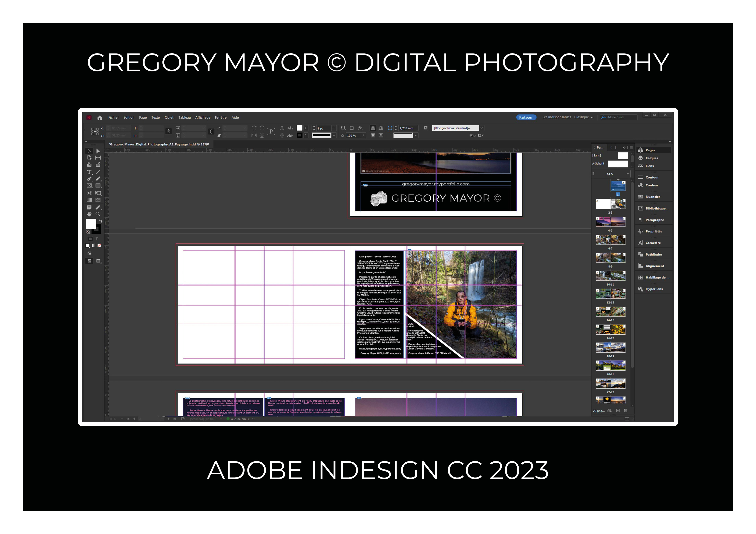Pick the Hand tool
This screenshot has width=756, height=534.
point(89,214)
